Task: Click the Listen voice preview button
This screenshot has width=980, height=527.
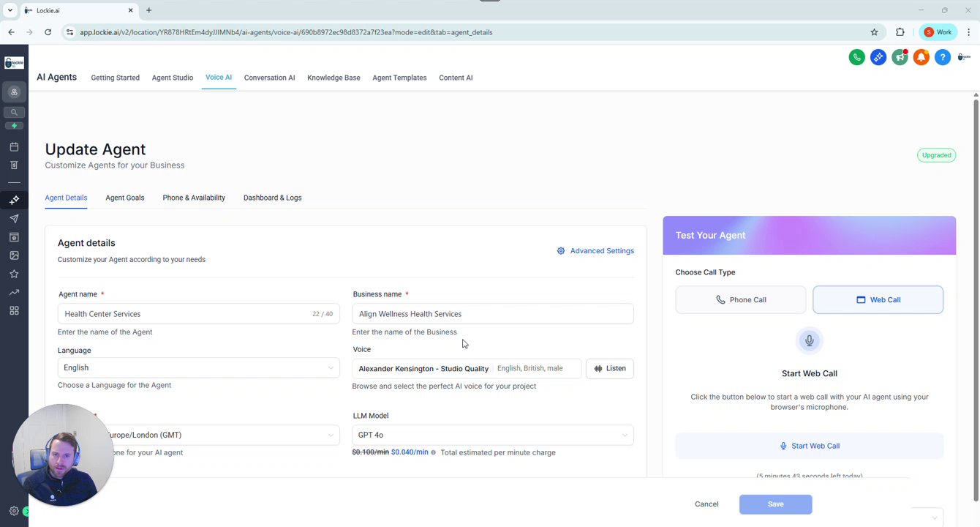Action: click(x=610, y=368)
